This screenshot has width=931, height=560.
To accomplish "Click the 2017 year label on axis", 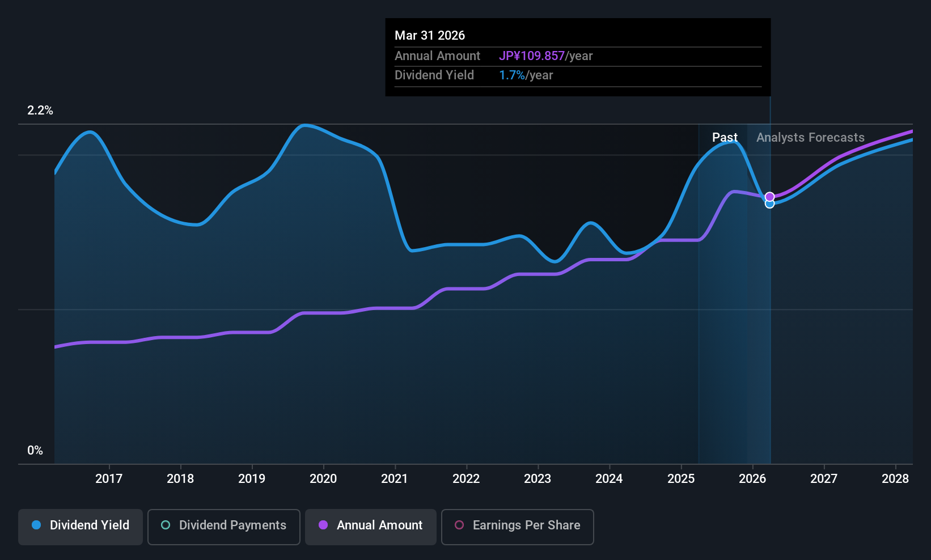I will coord(109,479).
